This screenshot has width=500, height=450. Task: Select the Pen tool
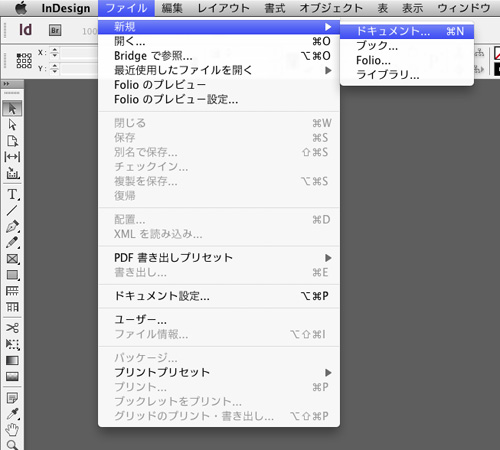pyautogui.click(x=12, y=227)
